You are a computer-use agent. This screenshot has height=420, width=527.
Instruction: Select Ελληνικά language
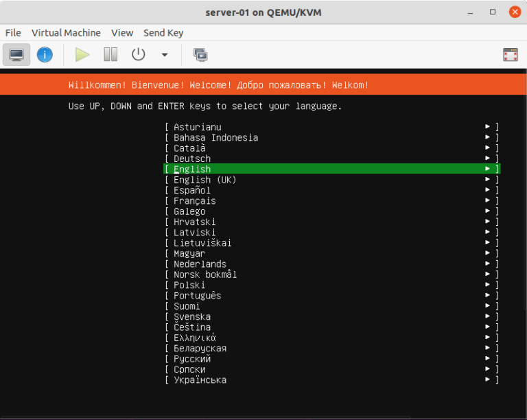point(331,338)
